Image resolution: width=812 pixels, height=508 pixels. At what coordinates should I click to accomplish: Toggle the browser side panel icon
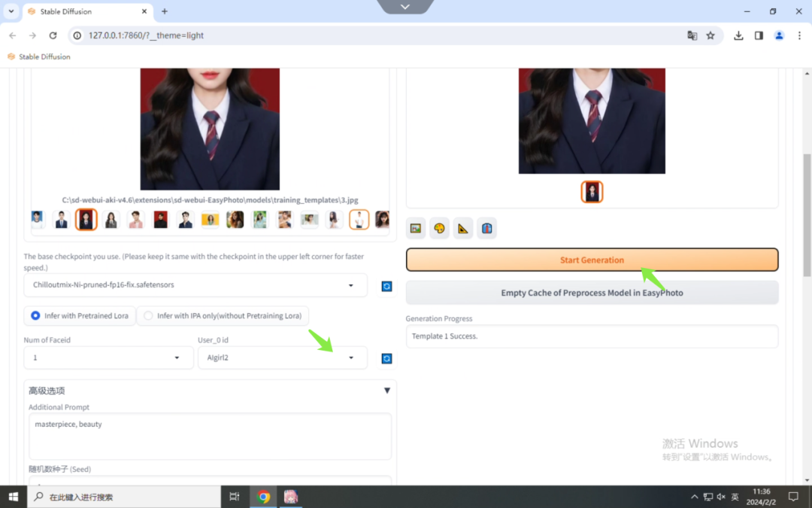759,35
